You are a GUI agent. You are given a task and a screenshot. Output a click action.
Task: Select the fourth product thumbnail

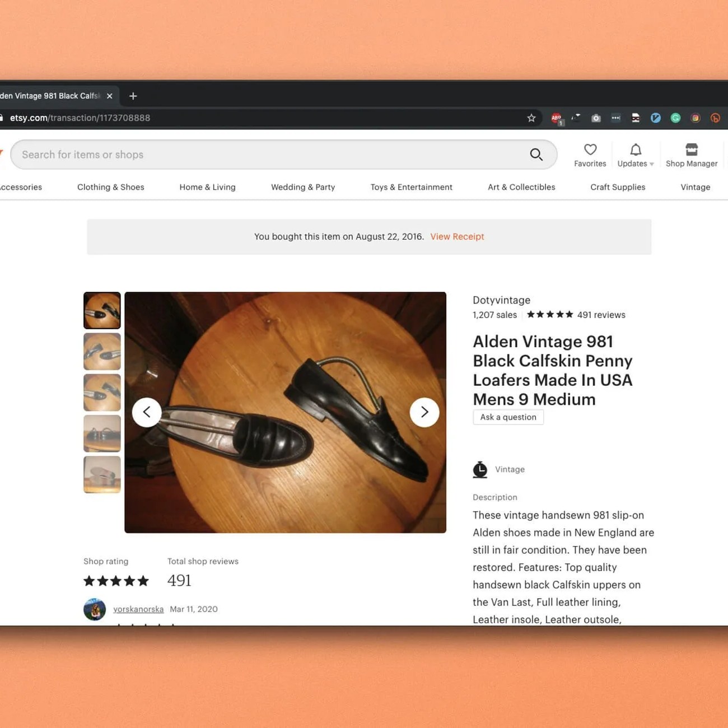pyautogui.click(x=102, y=433)
